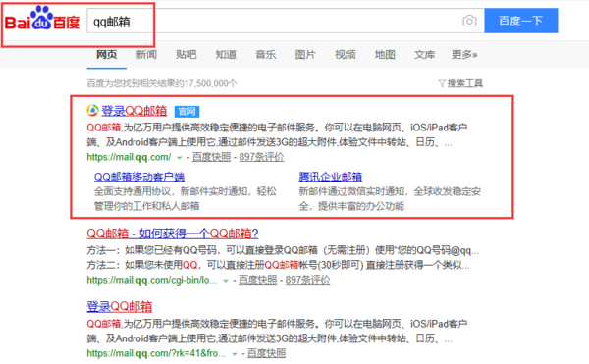This screenshot has width=589, height=364.
Task: Switch to the 图片 tab
Action: pos(305,55)
